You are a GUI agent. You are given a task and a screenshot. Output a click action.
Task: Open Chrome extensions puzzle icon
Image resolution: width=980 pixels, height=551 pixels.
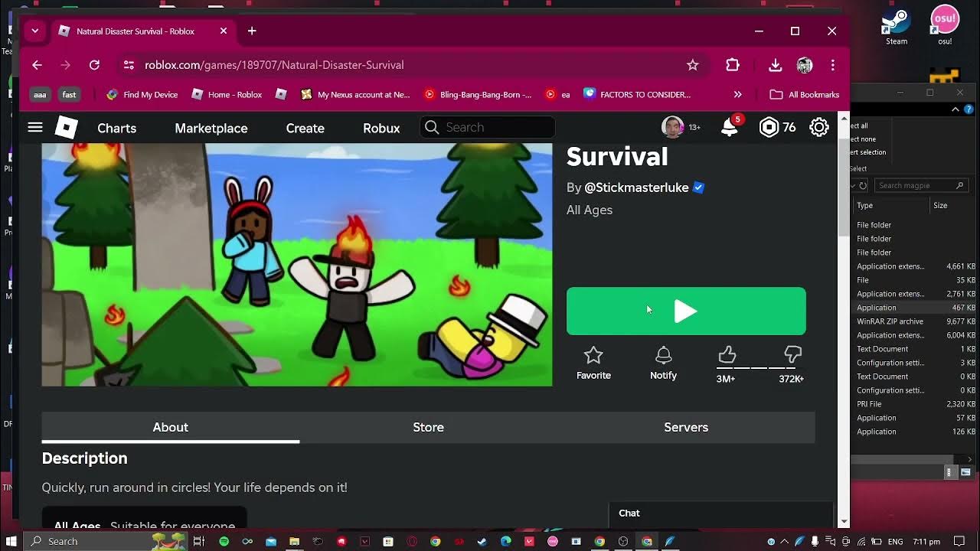pyautogui.click(x=733, y=65)
